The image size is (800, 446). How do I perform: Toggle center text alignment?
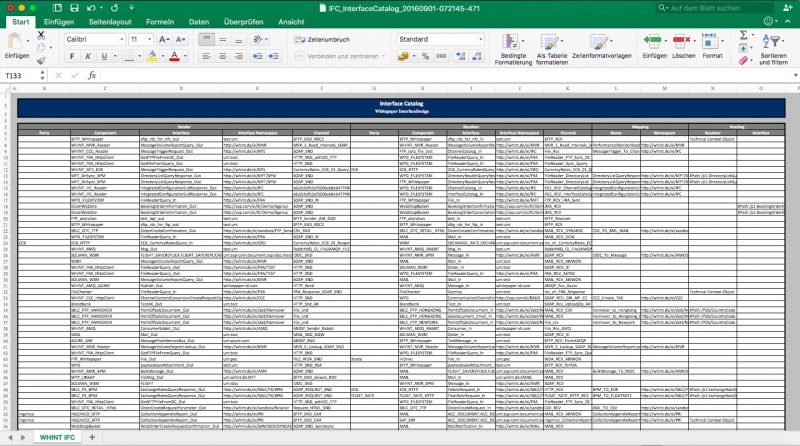pyautogui.click(x=223, y=56)
